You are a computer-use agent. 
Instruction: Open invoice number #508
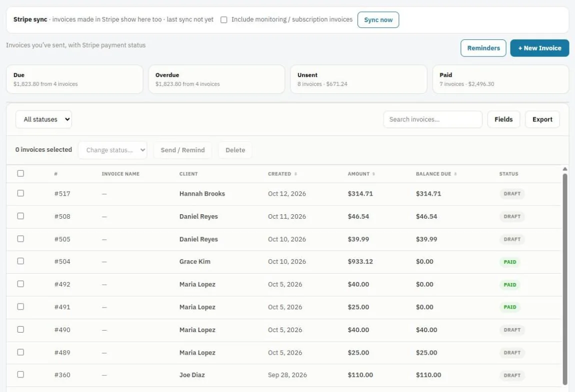pyautogui.click(x=62, y=217)
